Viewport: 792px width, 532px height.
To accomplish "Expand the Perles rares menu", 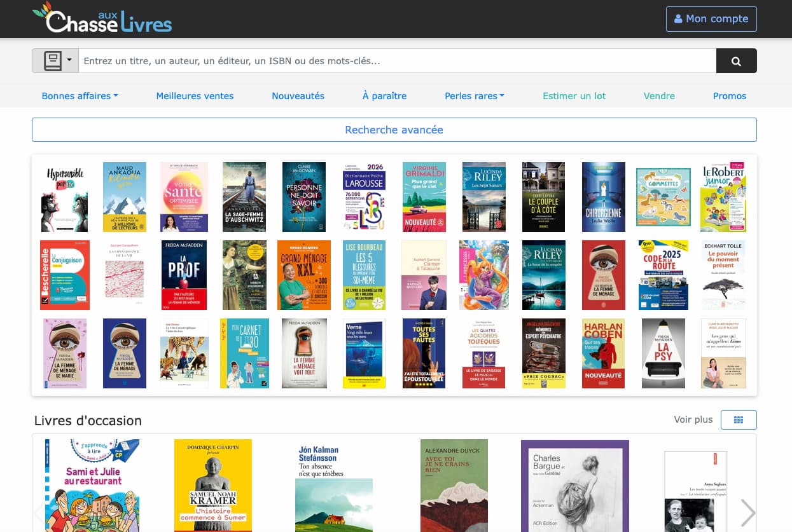I will [x=475, y=96].
